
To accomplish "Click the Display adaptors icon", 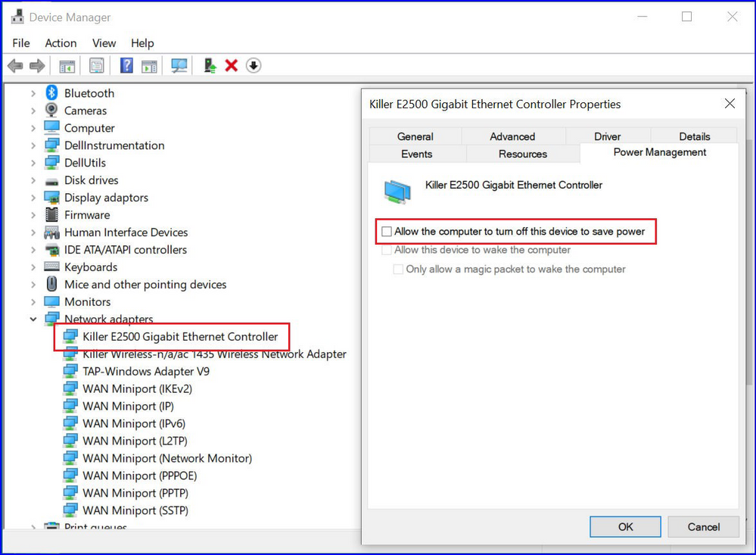I will (x=51, y=198).
